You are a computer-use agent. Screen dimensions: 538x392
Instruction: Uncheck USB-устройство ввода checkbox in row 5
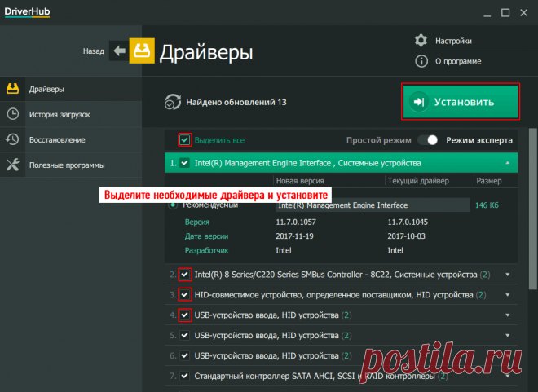coord(184,335)
